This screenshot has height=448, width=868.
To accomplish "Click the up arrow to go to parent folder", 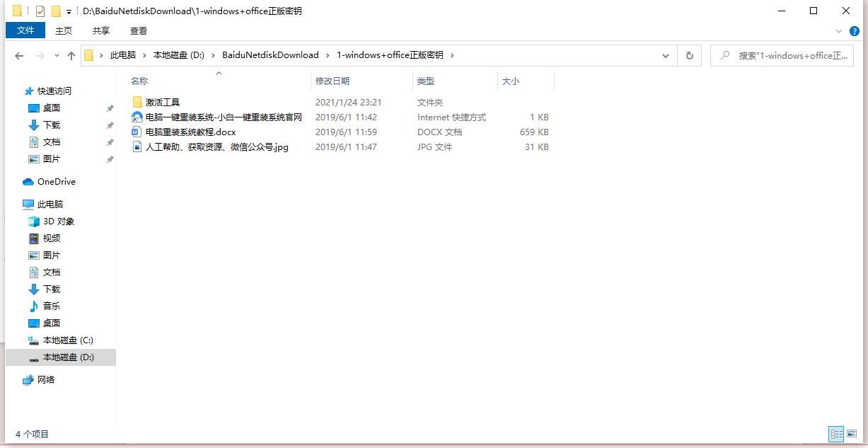I will click(x=71, y=55).
